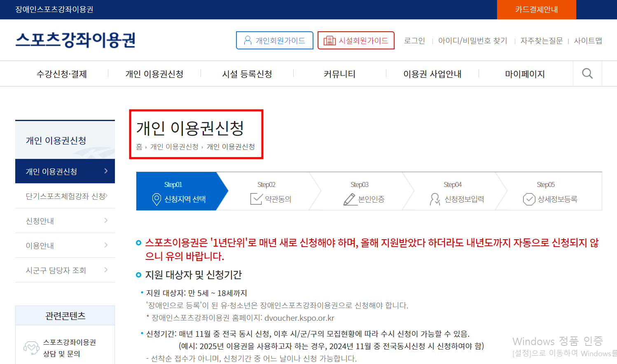This screenshot has width=617, height=364.
Task: Open the 로그인 link
Action: coord(414,40)
